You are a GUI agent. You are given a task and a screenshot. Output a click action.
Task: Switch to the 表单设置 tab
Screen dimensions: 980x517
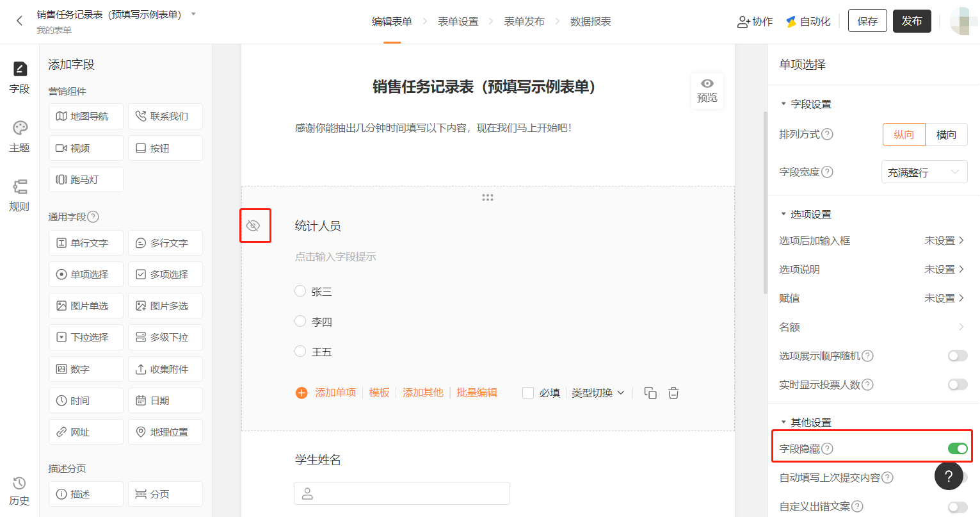(x=458, y=22)
